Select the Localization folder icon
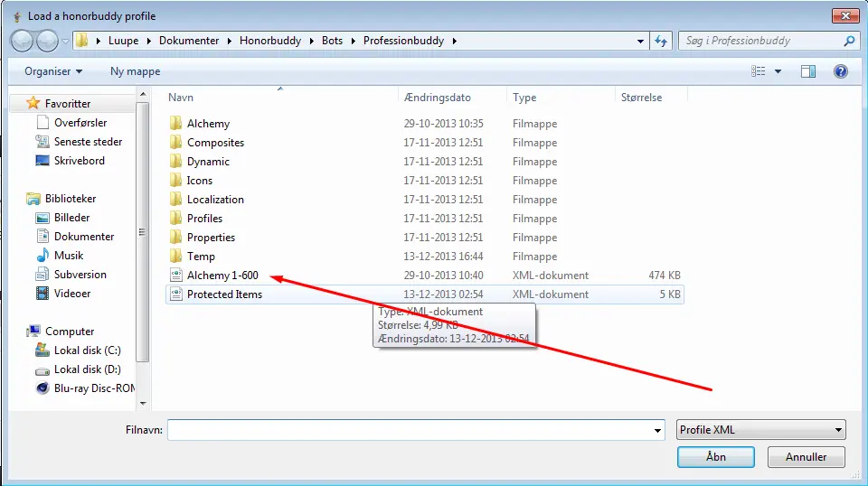868x486 pixels. pyautogui.click(x=176, y=199)
